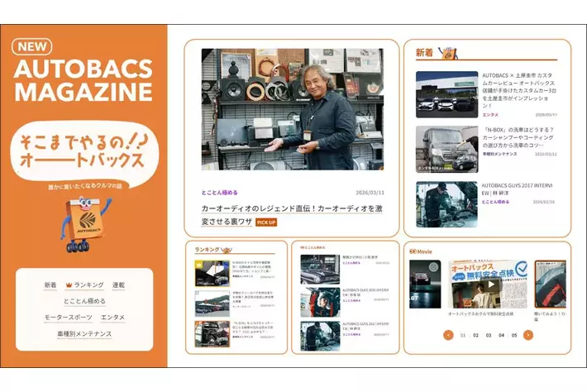Jump to movie slide 03
587x392 pixels.
488,336
